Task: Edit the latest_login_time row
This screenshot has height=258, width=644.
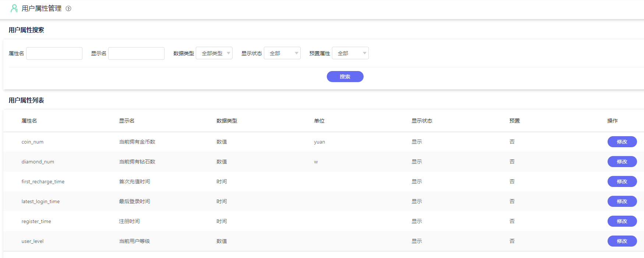Action: coord(622,201)
